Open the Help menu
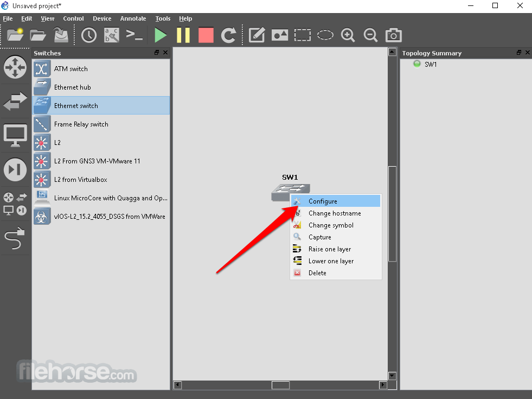 pos(185,18)
